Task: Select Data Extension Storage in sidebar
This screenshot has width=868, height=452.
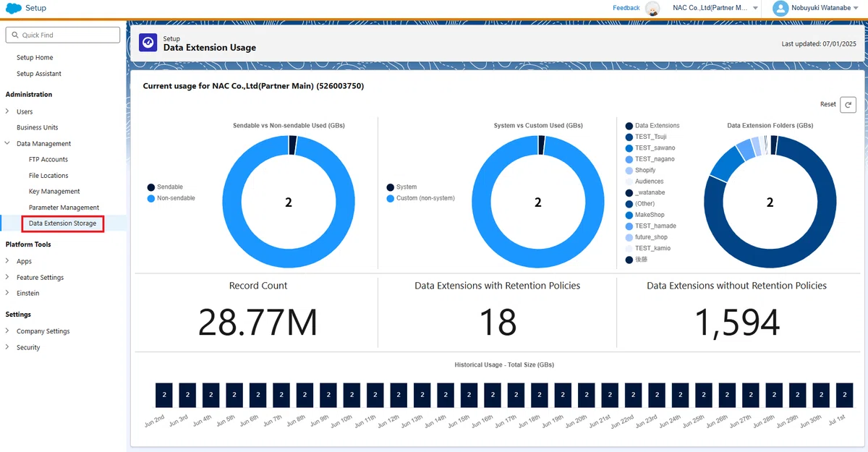Action: tap(62, 223)
